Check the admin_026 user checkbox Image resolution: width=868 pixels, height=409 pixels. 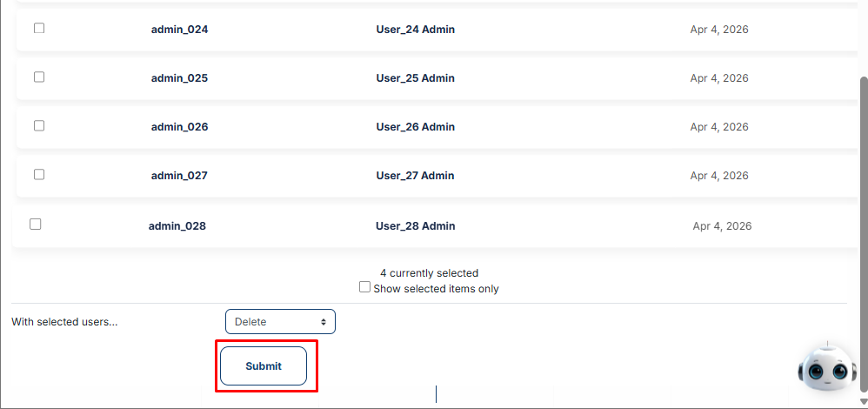(x=39, y=126)
